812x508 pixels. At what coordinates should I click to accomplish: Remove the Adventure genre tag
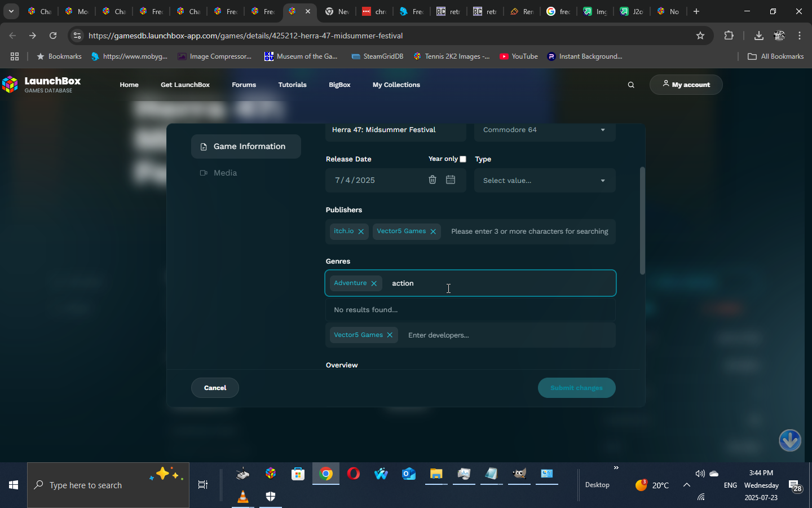tap(374, 283)
